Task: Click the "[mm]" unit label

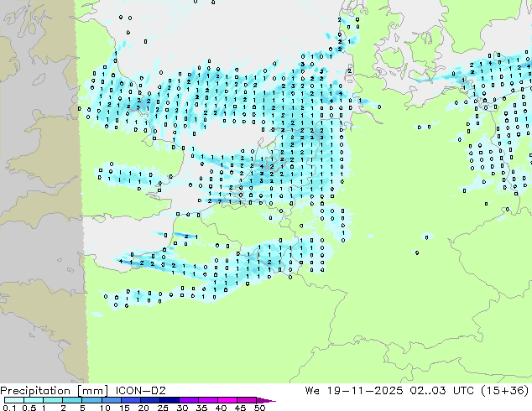Action: 92,391
